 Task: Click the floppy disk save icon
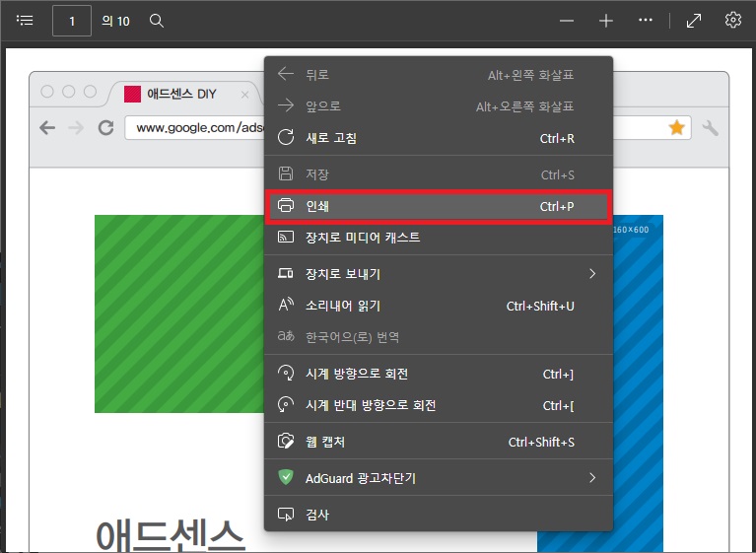[286, 173]
